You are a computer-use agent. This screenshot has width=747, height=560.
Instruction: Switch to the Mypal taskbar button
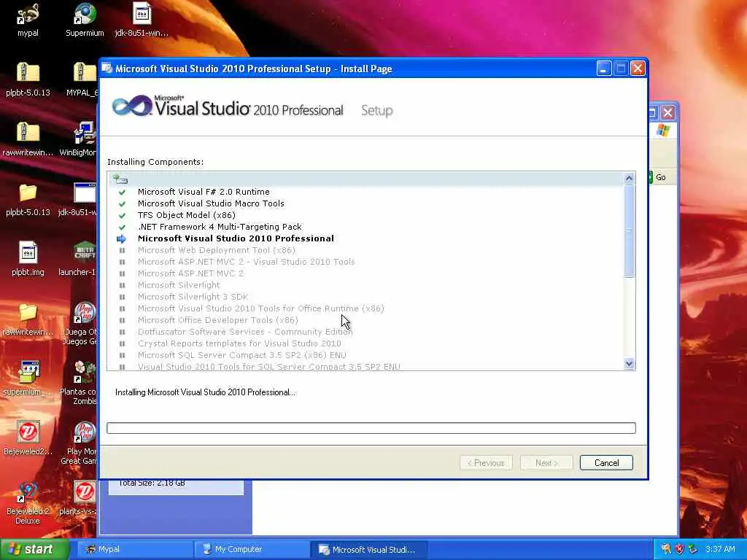click(135, 549)
